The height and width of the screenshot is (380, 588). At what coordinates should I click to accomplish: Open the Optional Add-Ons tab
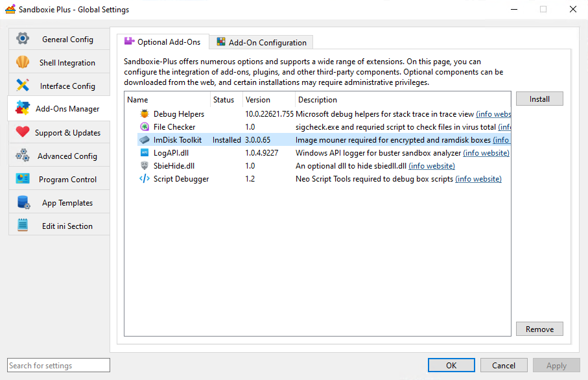click(x=162, y=42)
